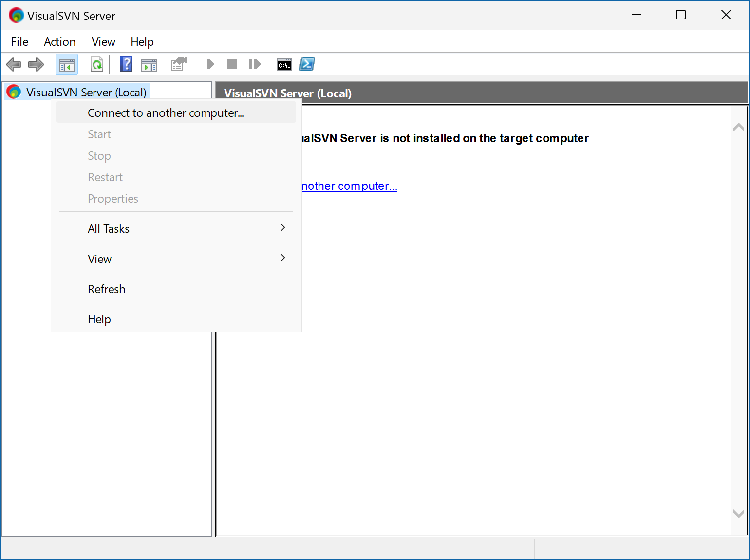Viewport: 750px width, 560px height.
Task: Click the another computer... hyperlink
Action: pyautogui.click(x=349, y=186)
